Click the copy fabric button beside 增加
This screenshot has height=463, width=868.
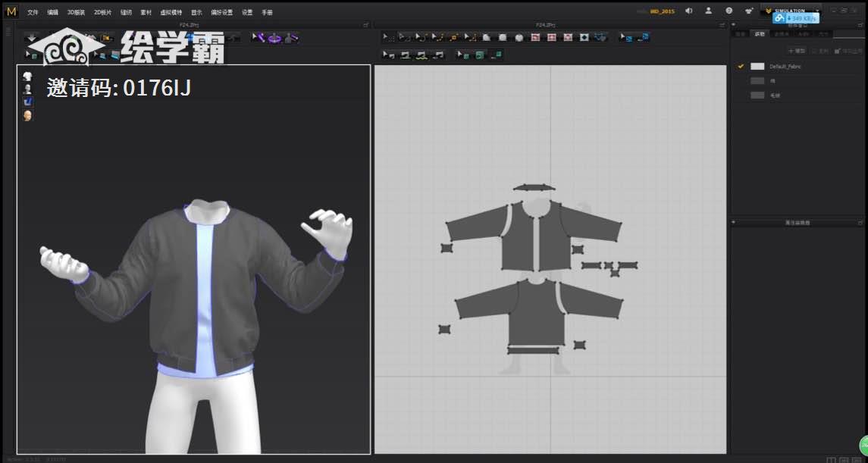(x=820, y=51)
